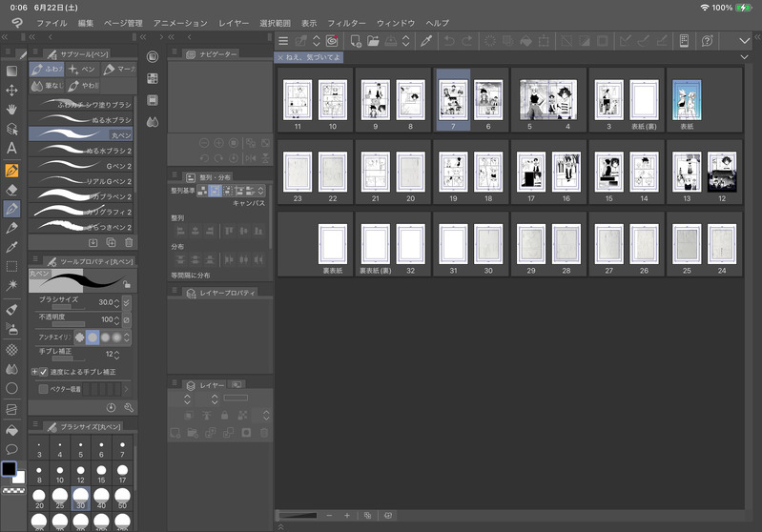Choose the Hand (pan) tool
The image size is (762, 532).
point(11,109)
